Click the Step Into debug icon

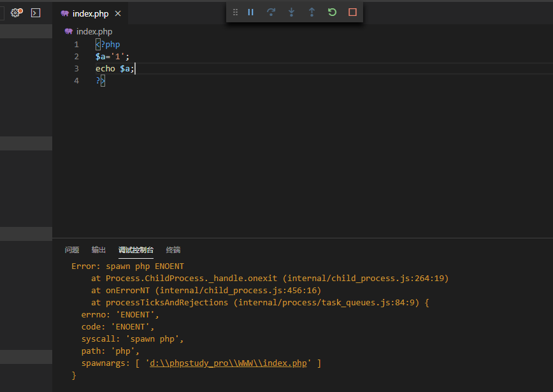coord(291,12)
